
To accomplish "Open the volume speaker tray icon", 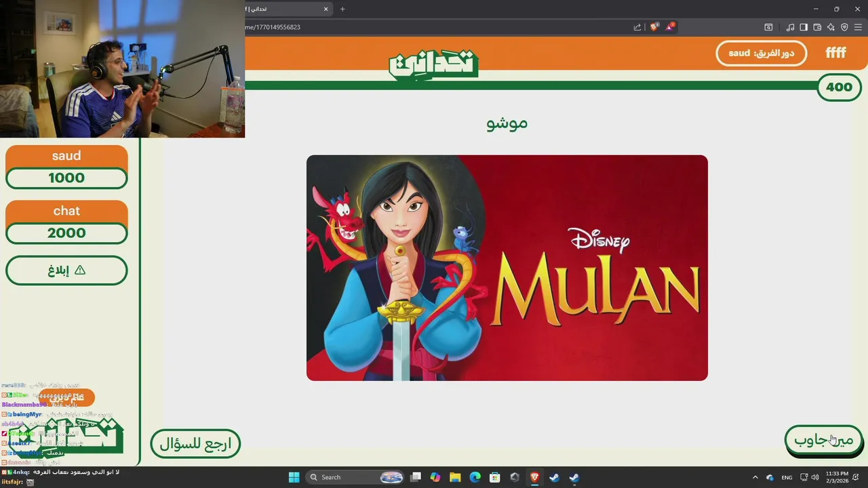I will [815, 477].
